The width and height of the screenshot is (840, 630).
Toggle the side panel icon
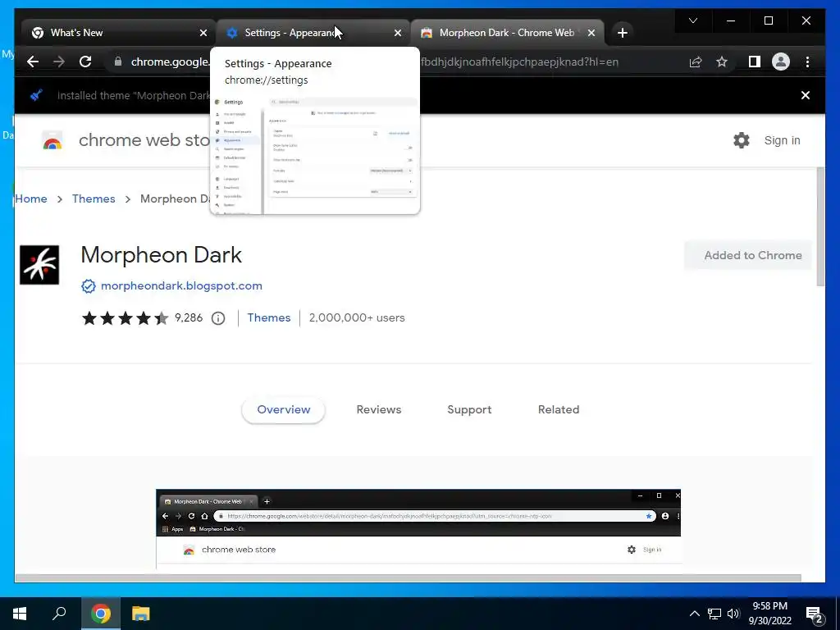755,62
